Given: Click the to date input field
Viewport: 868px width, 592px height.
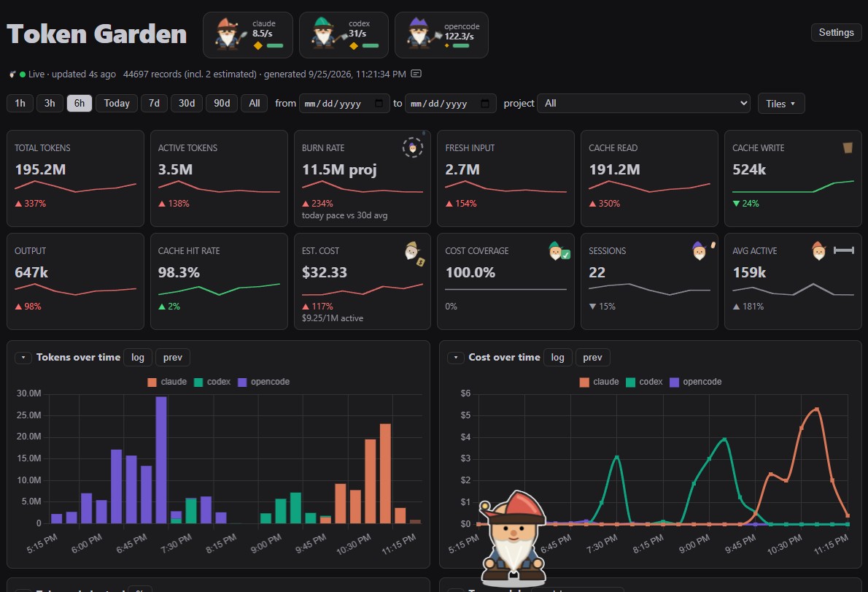Looking at the screenshot, I should point(451,104).
